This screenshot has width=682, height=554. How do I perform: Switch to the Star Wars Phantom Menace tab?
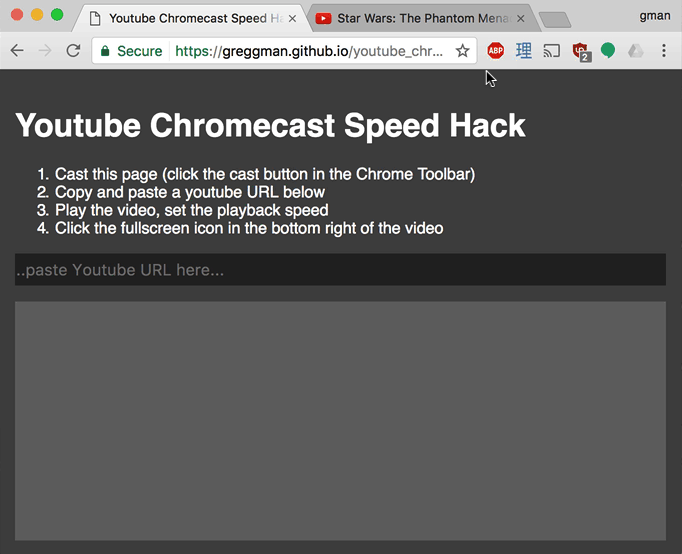pyautogui.click(x=423, y=18)
